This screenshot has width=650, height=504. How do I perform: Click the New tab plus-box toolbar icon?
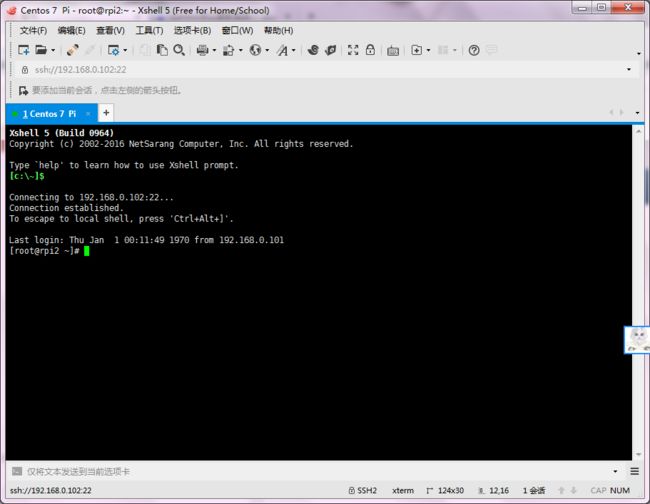point(417,50)
